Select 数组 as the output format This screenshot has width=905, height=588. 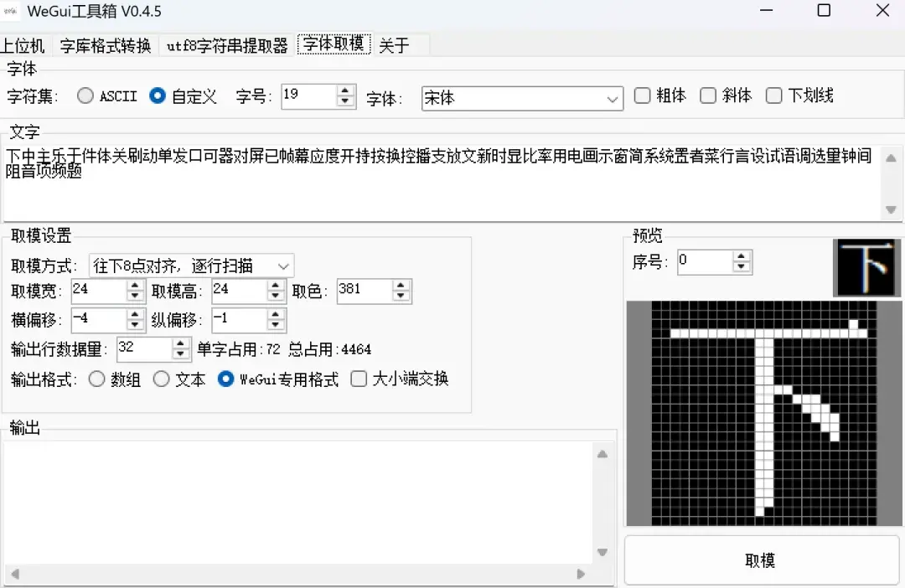coord(96,379)
